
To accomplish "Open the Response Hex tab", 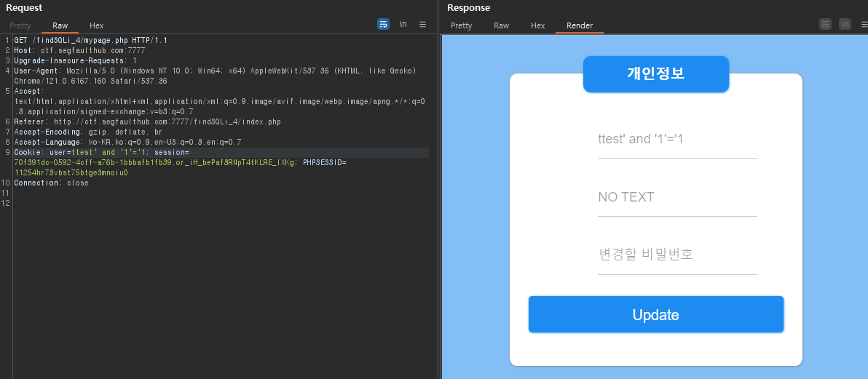I will pos(537,25).
